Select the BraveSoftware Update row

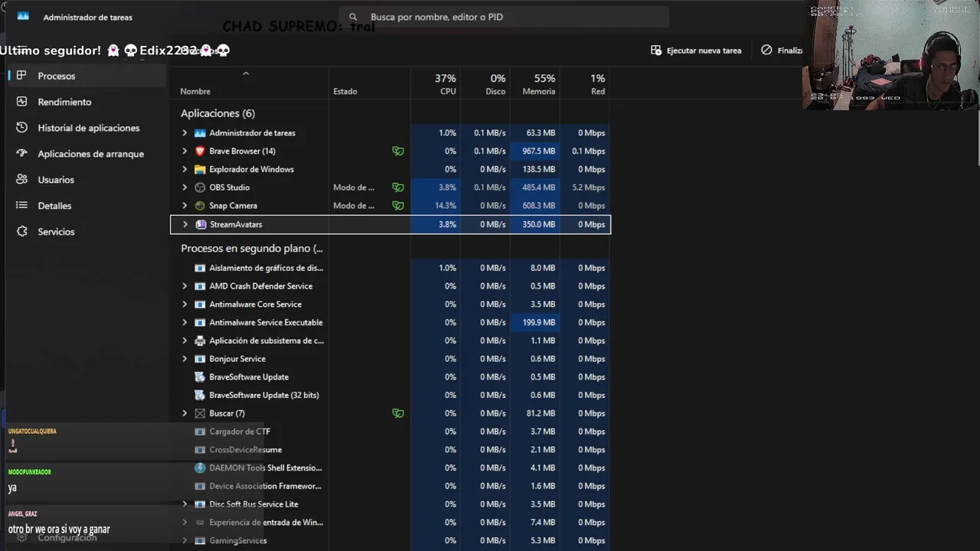390,377
